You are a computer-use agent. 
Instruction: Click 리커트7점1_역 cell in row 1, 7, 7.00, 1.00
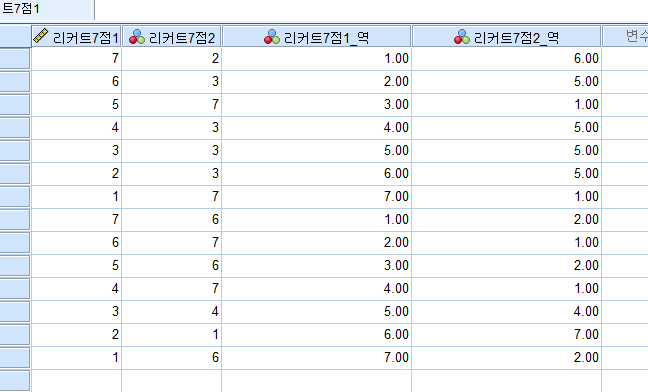[317, 197]
